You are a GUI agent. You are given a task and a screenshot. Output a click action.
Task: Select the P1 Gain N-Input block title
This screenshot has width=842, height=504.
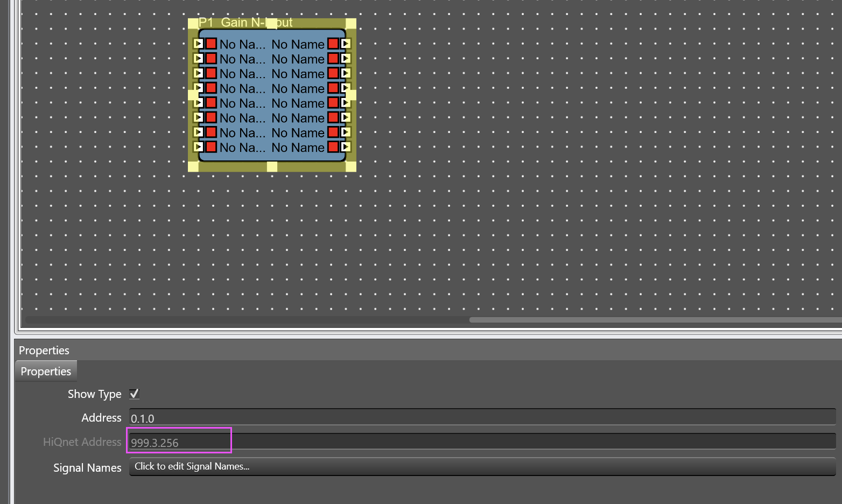click(x=245, y=23)
